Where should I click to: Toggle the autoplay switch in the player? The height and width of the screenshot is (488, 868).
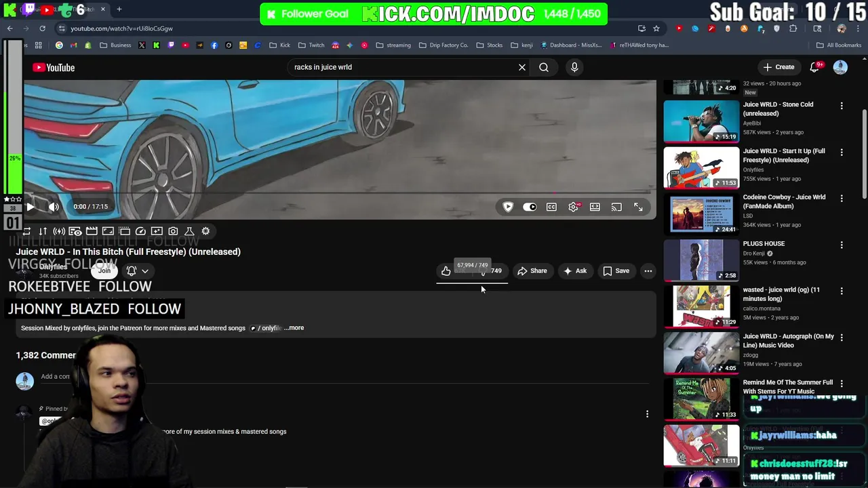(x=530, y=207)
